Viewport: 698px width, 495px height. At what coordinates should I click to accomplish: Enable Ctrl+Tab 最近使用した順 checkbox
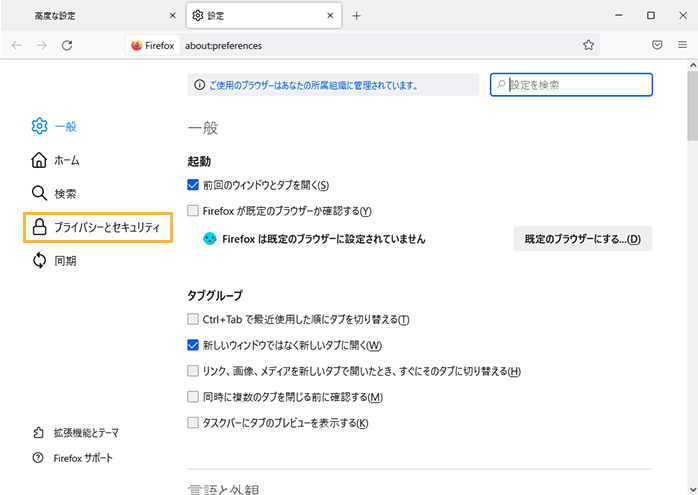[194, 320]
